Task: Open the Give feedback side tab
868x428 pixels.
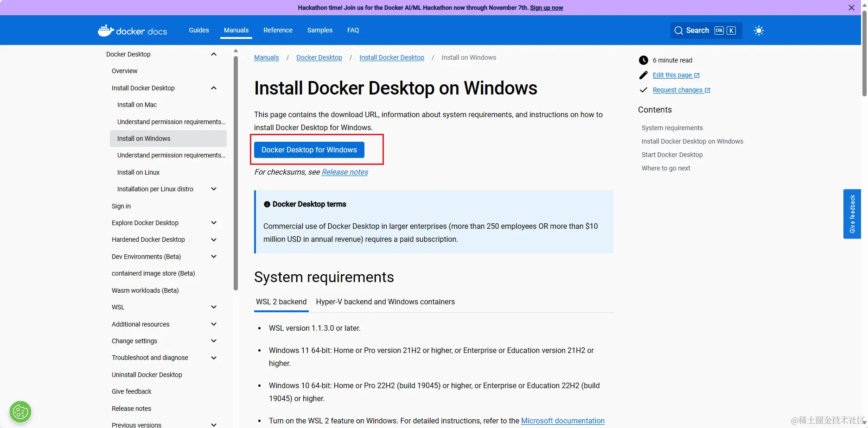Action: point(852,214)
